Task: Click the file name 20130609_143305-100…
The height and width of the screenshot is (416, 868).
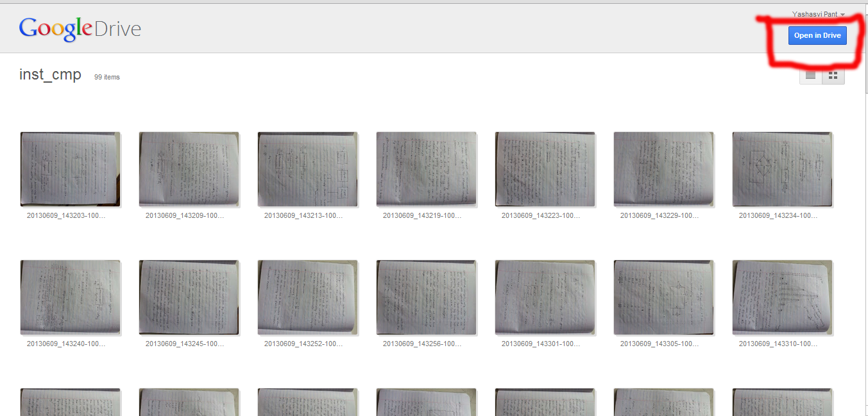Action: pyautogui.click(x=660, y=344)
